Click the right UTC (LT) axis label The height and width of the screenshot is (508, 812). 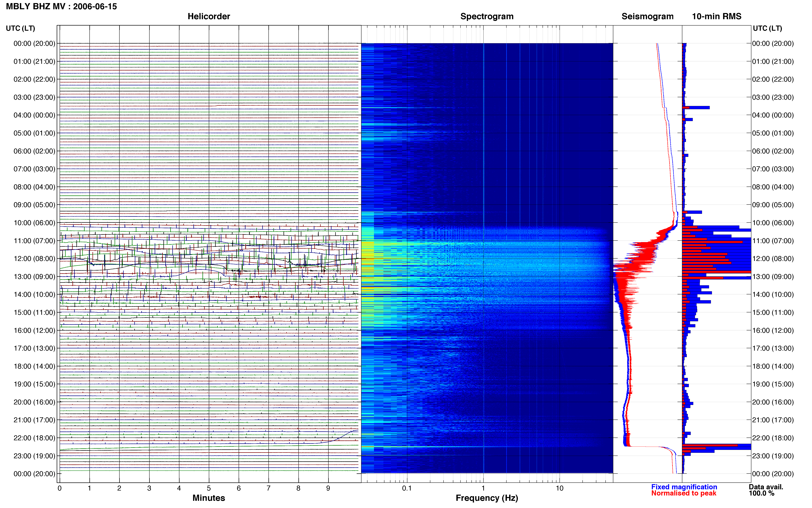click(x=767, y=28)
